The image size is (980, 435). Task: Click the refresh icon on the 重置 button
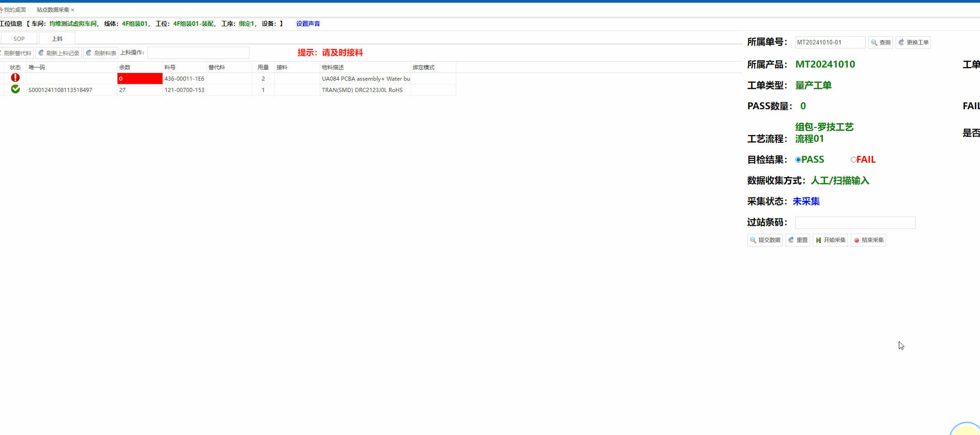click(791, 239)
